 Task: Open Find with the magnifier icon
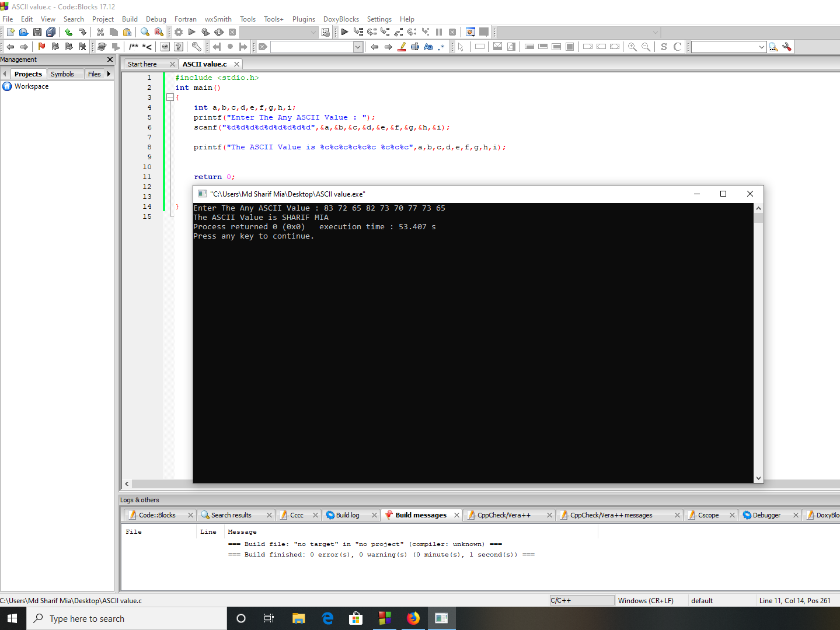(145, 32)
